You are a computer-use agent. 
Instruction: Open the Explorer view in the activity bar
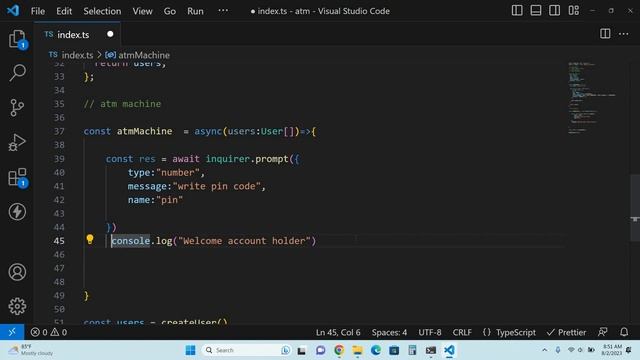(17, 39)
